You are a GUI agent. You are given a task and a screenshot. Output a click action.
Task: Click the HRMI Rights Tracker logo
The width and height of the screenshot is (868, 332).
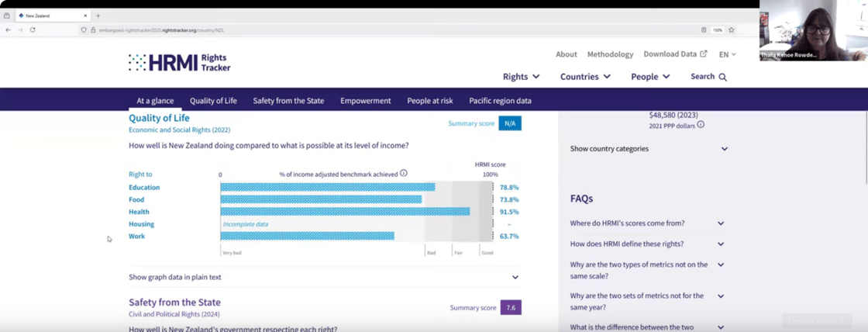(179, 63)
